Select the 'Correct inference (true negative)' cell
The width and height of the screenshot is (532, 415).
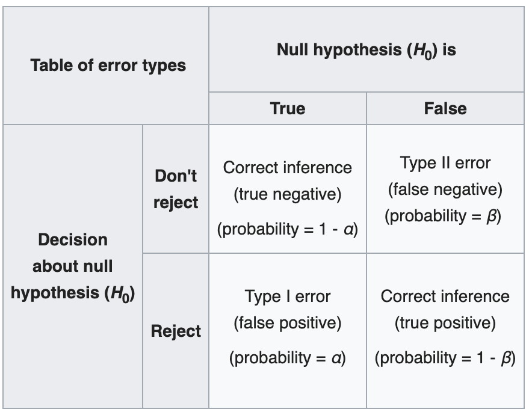(288, 189)
